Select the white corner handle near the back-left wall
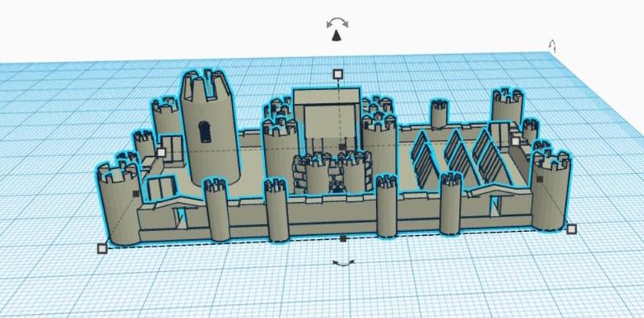Viewport: 644px width, 318px height. pos(161,152)
